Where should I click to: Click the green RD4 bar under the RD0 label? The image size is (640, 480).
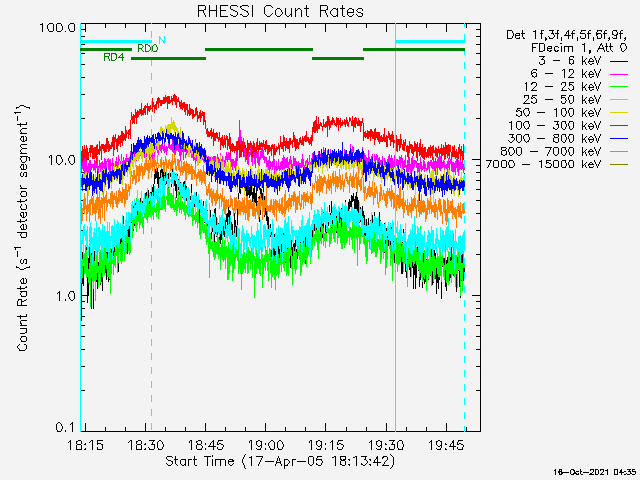169,59
